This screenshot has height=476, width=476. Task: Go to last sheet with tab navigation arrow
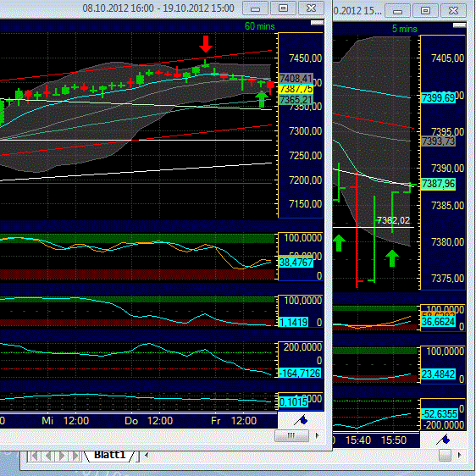point(75,456)
